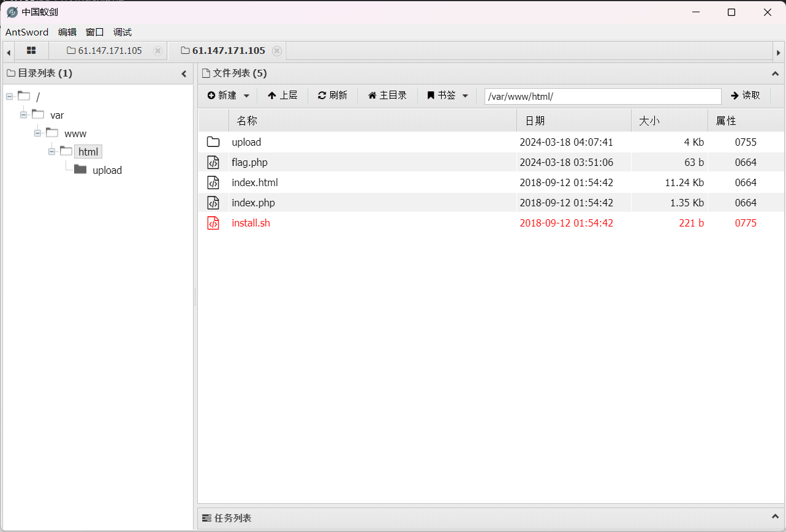Screen dimensions: 786x532
Task: Click the AntSword logo in title bar
Action: (12, 12)
